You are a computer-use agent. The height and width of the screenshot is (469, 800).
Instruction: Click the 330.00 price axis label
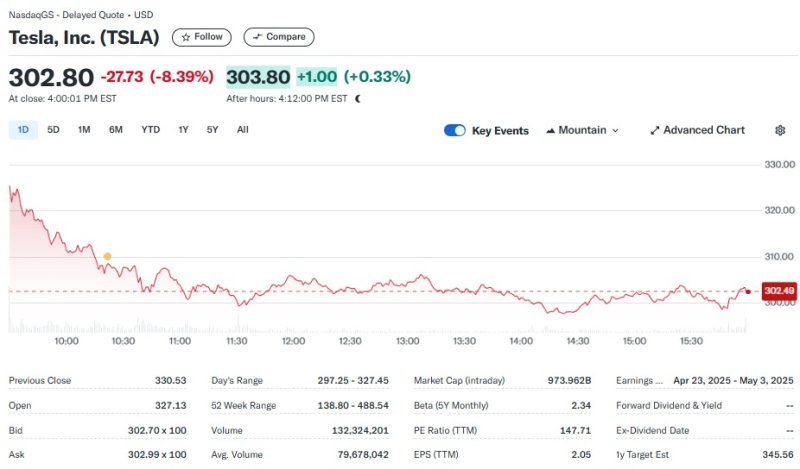(780, 164)
